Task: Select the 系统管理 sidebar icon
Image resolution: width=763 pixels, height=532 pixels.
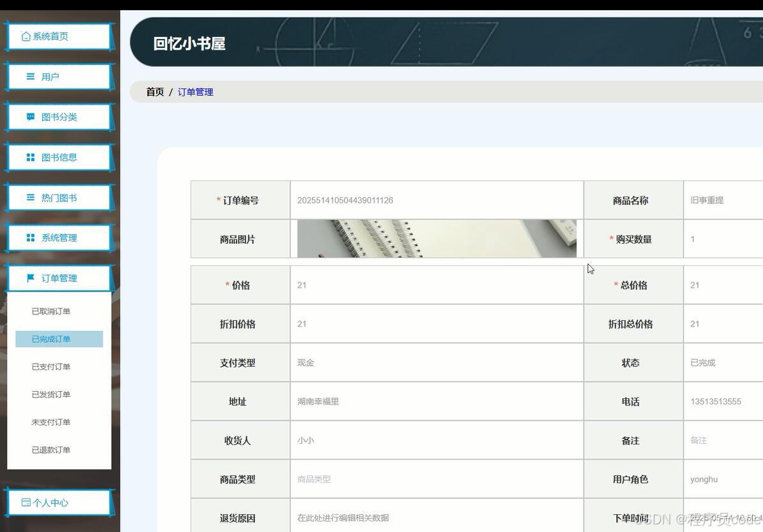Action: pos(30,237)
